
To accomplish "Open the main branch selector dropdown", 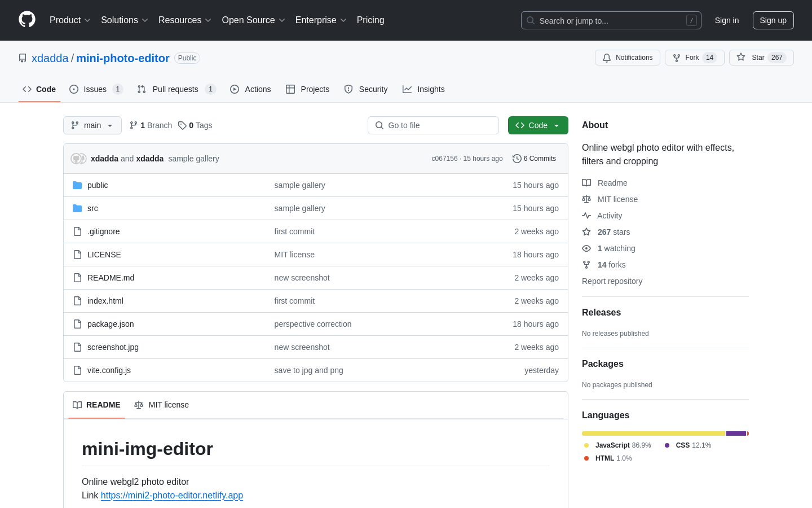I will 92,125.
